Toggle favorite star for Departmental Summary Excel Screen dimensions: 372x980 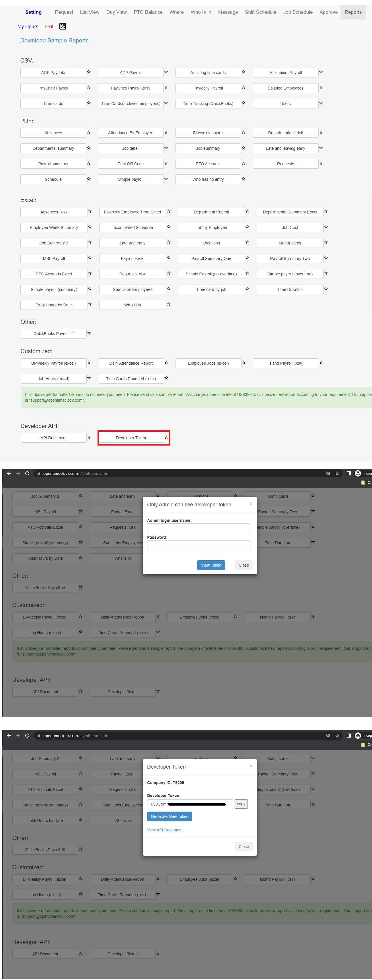(x=326, y=211)
